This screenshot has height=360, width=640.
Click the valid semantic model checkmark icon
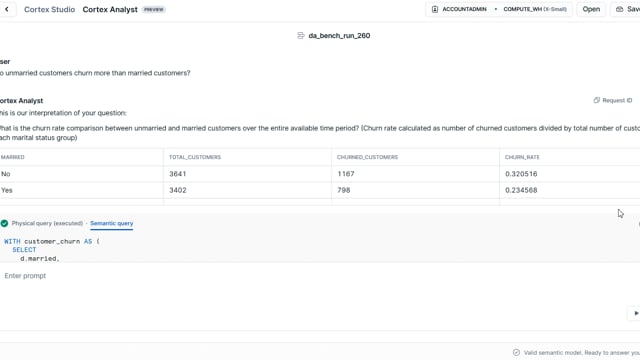tap(516, 352)
